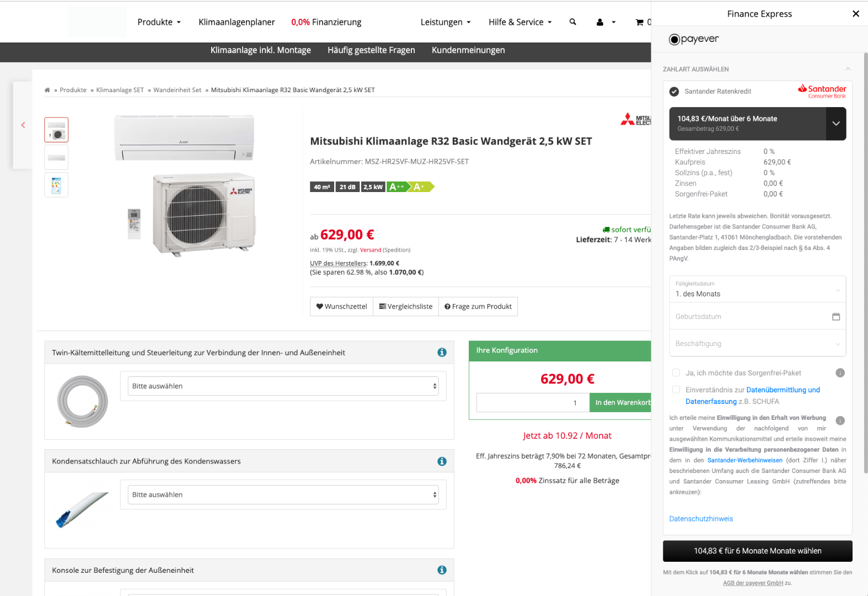Add product to Wunschzettel

pos(341,307)
